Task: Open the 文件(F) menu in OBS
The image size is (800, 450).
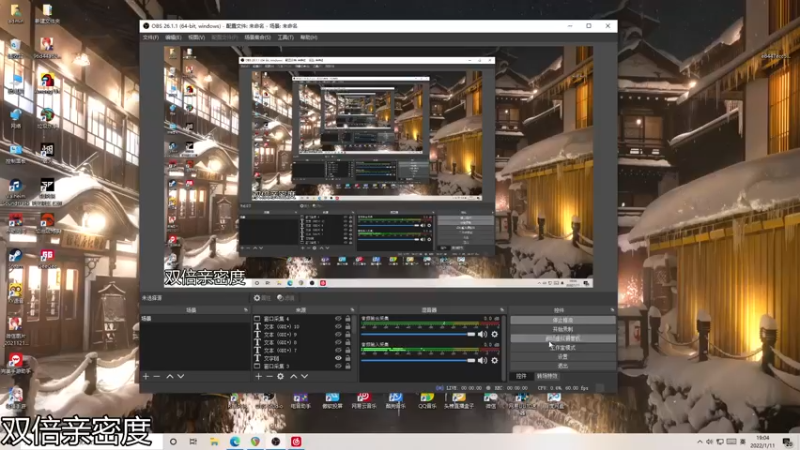Action: coord(151,37)
